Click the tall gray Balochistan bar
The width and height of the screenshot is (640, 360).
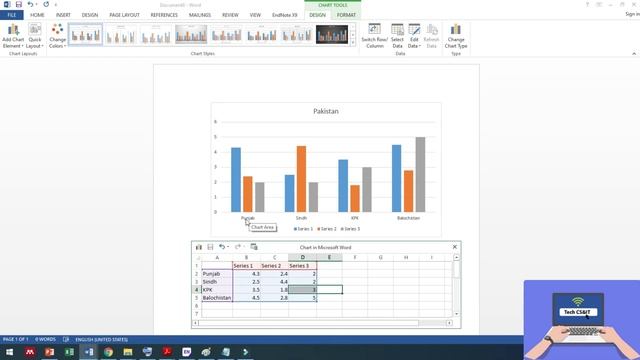(x=420, y=174)
